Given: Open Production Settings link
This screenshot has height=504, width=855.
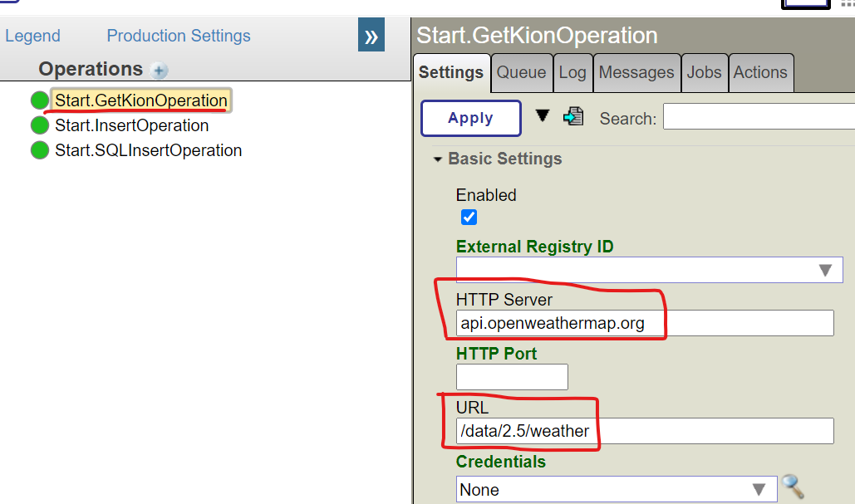Looking at the screenshot, I should 179,36.
